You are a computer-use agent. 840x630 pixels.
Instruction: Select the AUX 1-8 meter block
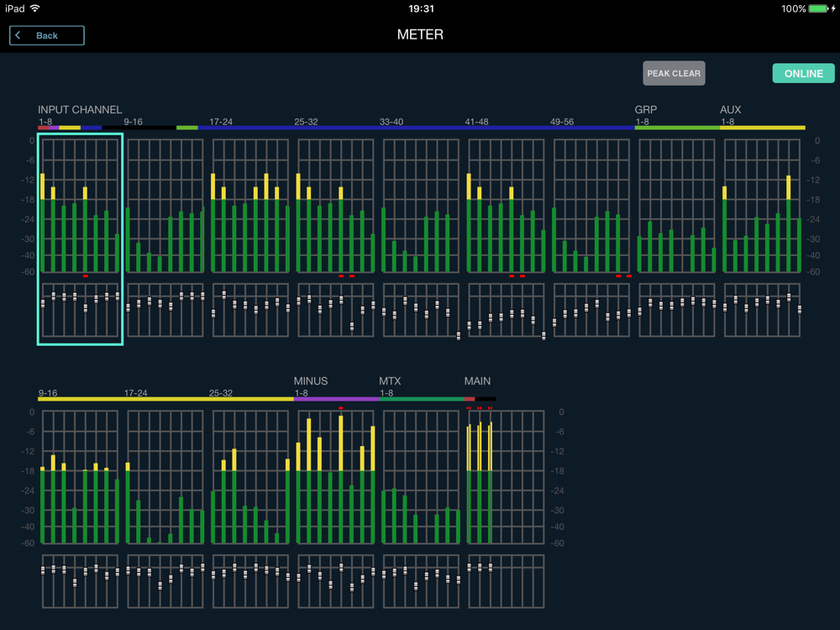click(x=763, y=206)
